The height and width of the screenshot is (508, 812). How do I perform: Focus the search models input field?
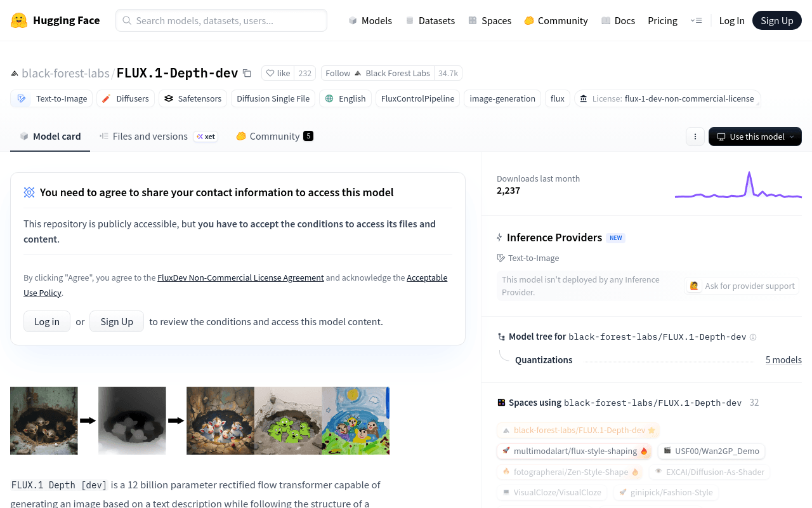point(221,20)
